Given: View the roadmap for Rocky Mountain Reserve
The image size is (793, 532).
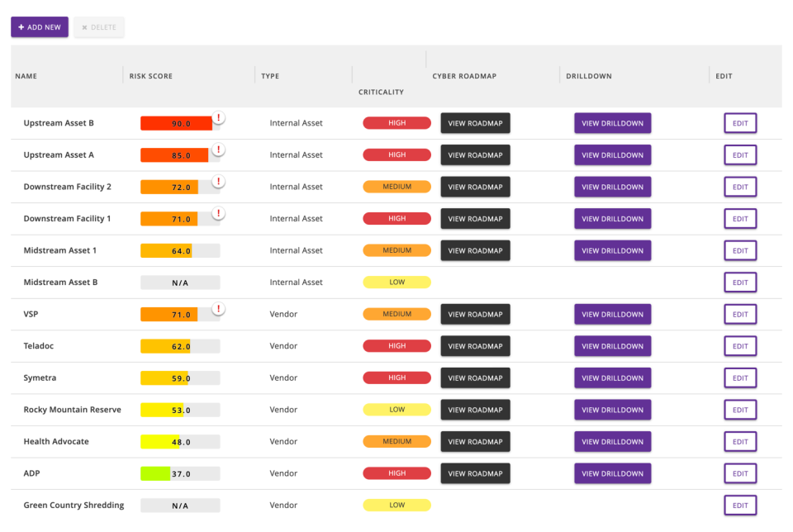Looking at the screenshot, I should click(475, 409).
